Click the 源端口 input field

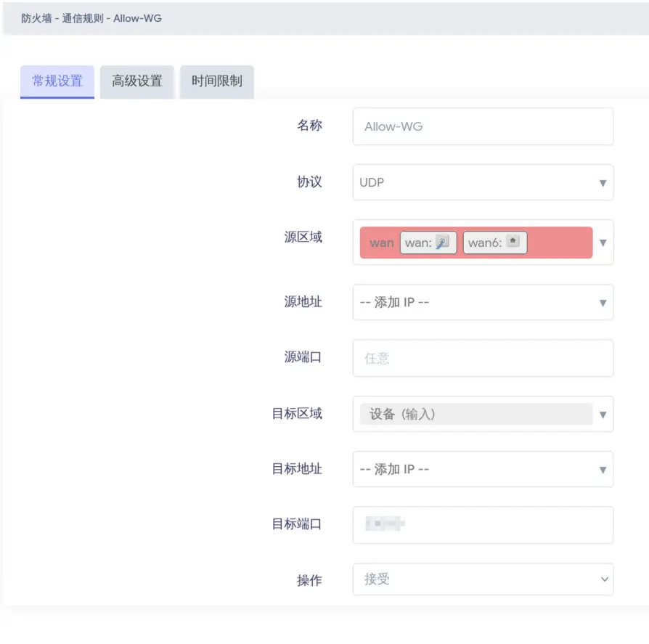(x=483, y=358)
